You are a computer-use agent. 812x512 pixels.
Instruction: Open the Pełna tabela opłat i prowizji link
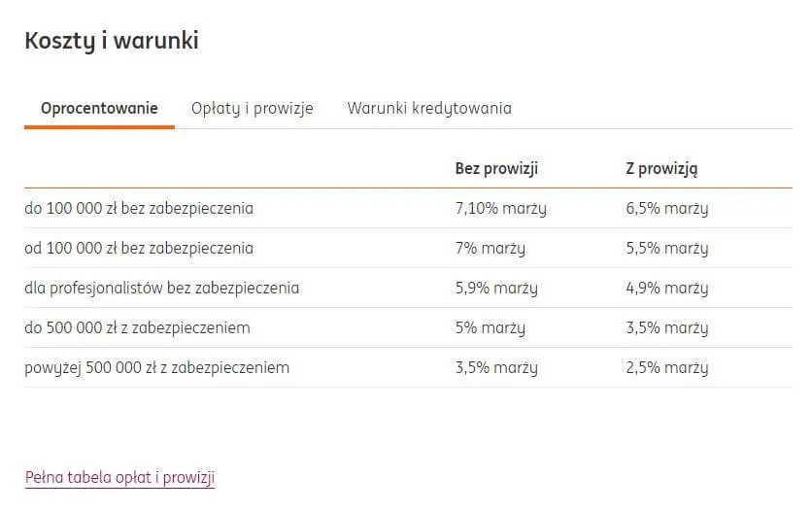(x=119, y=477)
